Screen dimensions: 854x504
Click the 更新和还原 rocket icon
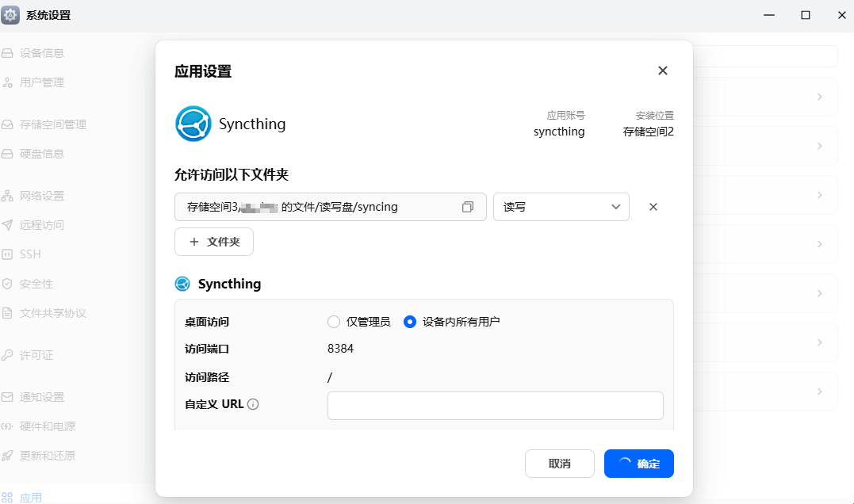pyautogui.click(x=7, y=456)
